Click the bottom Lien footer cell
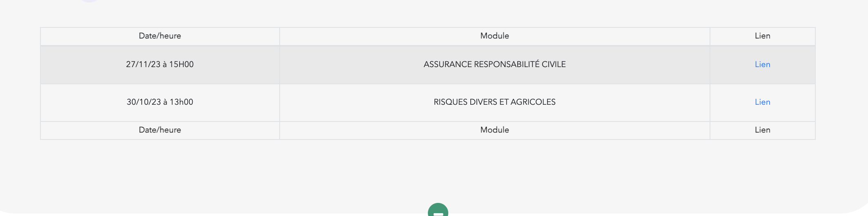 pyautogui.click(x=762, y=130)
